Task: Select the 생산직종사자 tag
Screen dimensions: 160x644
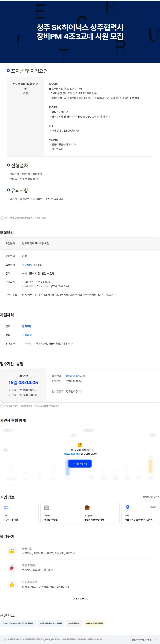Action: click(x=74, y=623)
